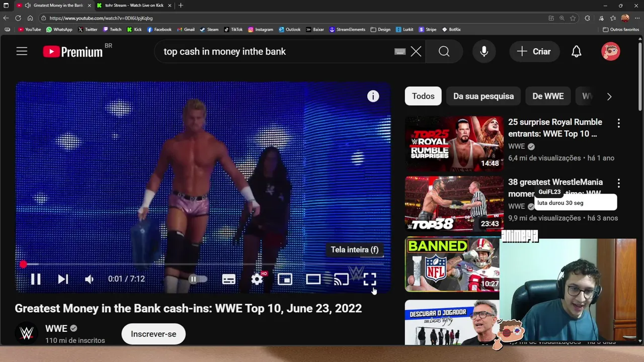Toggle subtitles/closed captions
Image resolution: width=644 pixels, height=362 pixels.
[x=229, y=279]
